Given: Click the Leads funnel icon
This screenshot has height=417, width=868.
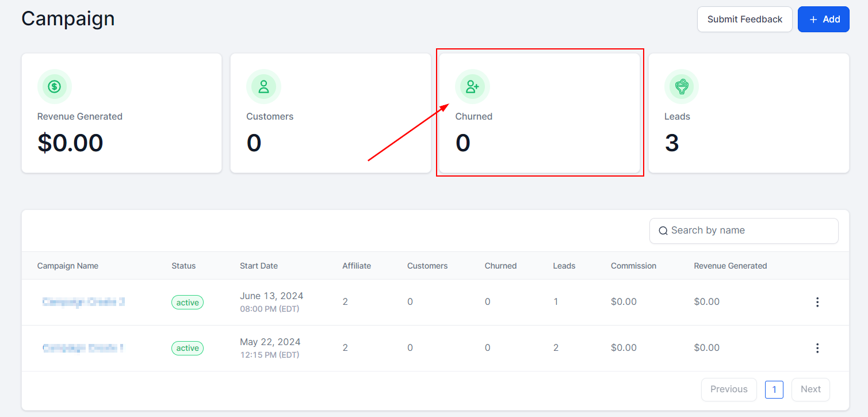Looking at the screenshot, I should coord(682,87).
